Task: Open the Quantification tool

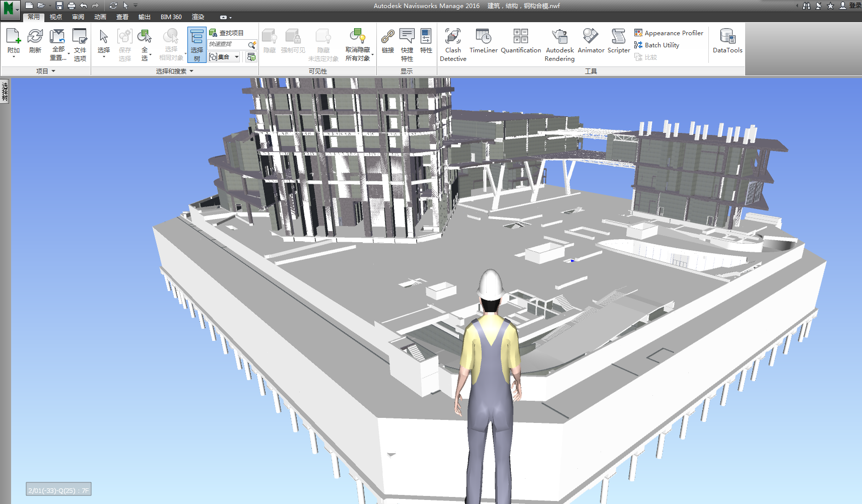Action: click(x=521, y=40)
